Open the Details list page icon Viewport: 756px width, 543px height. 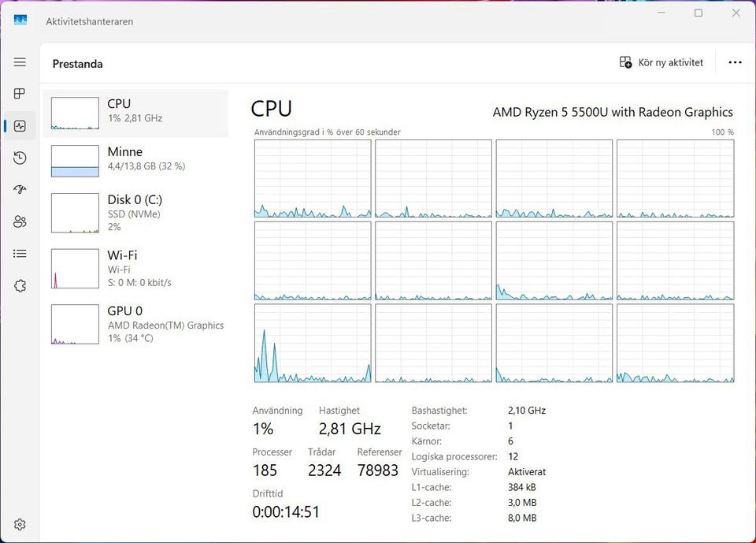[x=20, y=254]
